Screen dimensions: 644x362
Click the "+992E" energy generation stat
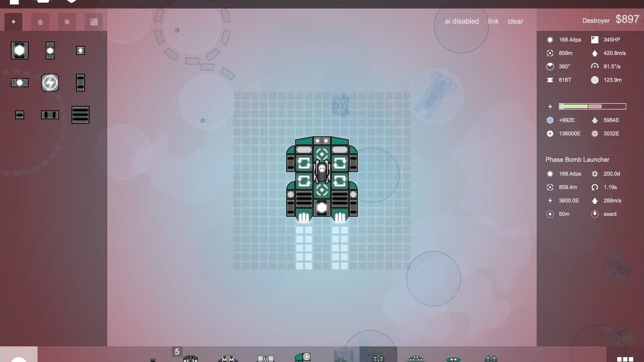pyautogui.click(x=567, y=120)
